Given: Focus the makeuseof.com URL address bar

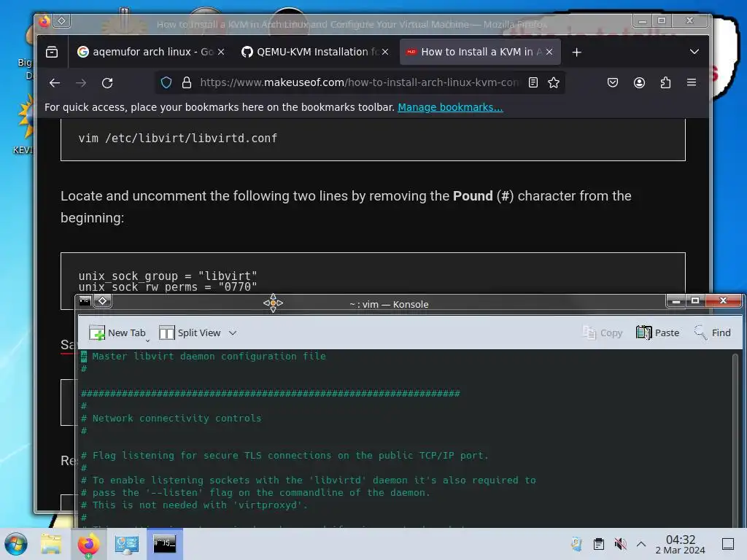Looking at the screenshot, I should pos(360,83).
